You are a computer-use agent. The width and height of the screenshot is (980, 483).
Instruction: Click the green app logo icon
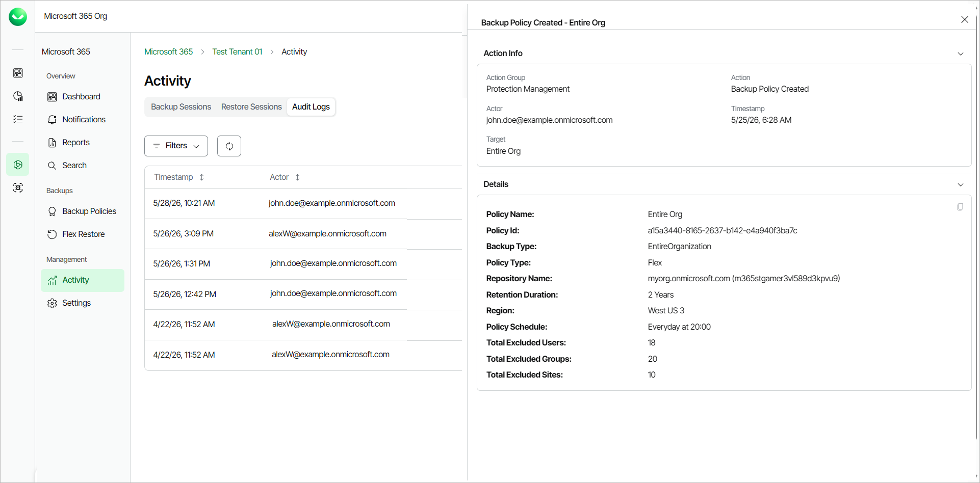[x=18, y=17]
